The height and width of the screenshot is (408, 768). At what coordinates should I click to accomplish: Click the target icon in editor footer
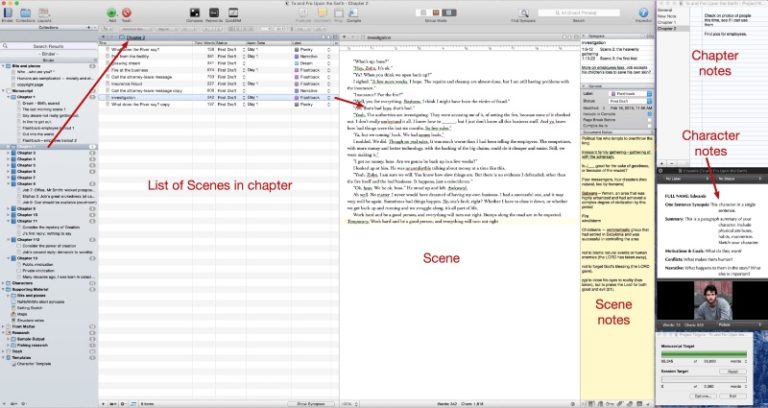(x=573, y=404)
